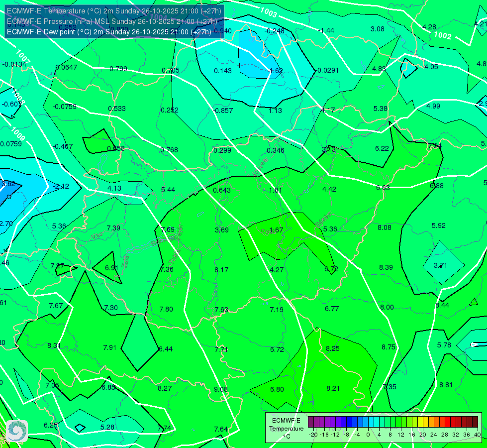487x448 pixels.
Task: Select the ECMWF-E Temperature 2m layer label
Action: click(x=114, y=11)
